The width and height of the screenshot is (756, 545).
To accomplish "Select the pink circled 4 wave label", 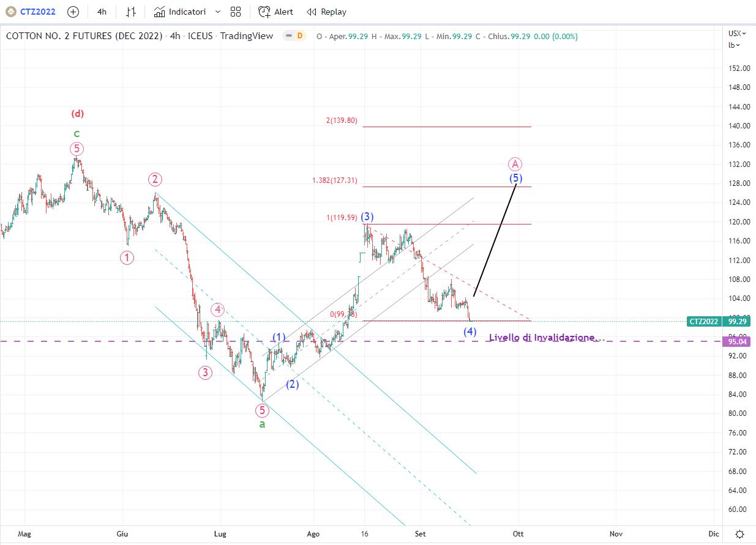I will click(217, 310).
